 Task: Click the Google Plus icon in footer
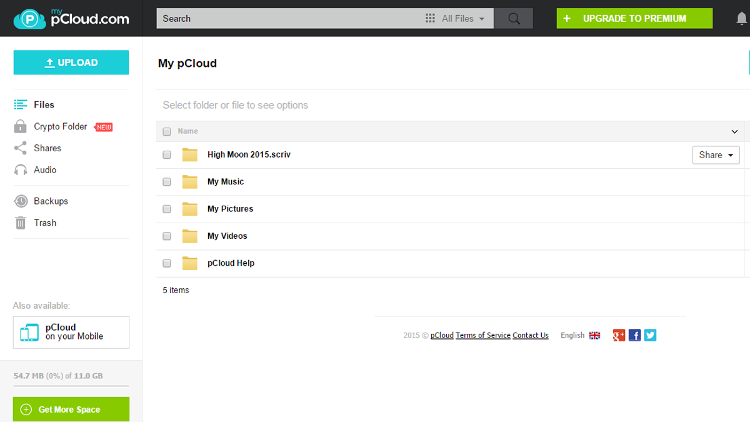(x=619, y=335)
